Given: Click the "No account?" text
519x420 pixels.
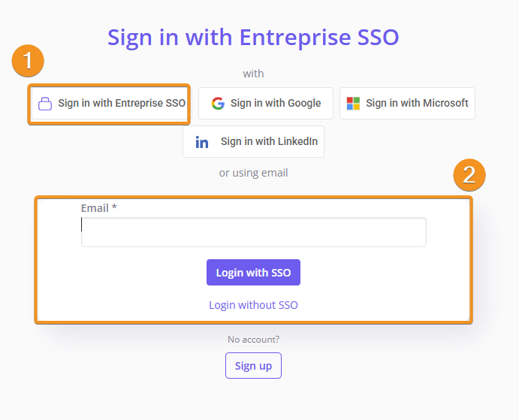Looking at the screenshot, I should 253,340.
